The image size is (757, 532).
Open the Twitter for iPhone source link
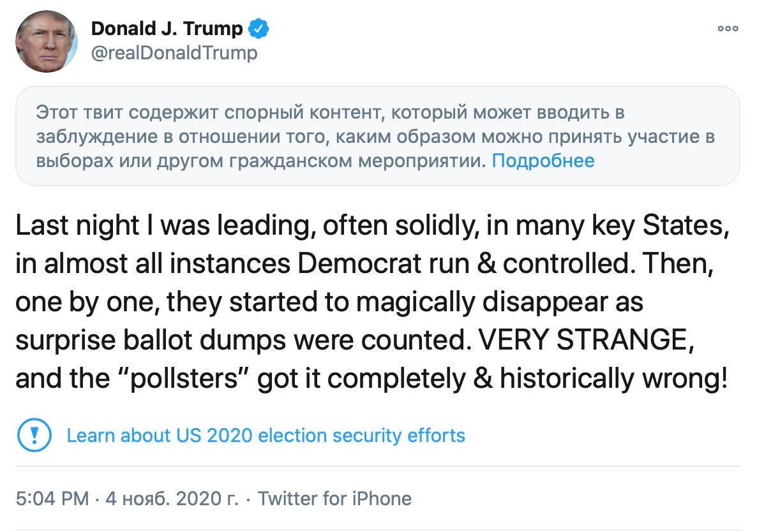334,498
